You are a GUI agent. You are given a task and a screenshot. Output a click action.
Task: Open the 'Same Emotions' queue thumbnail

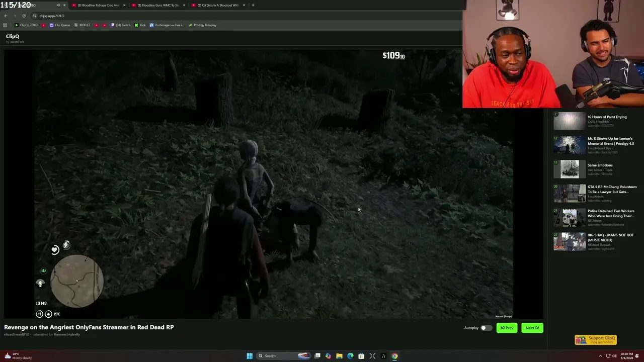pyautogui.click(x=570, y=169)
